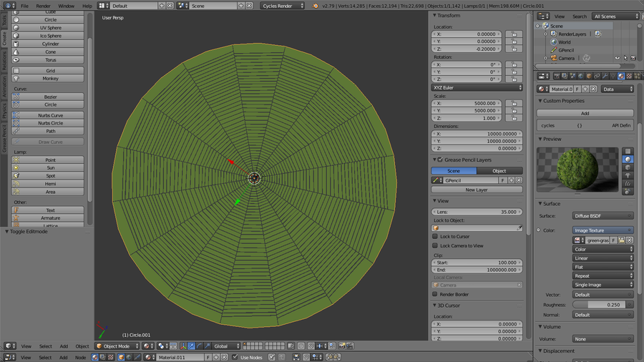Open the Object Mode dropdown
This screenshot has width=644, height=362.
click(117, 346)
